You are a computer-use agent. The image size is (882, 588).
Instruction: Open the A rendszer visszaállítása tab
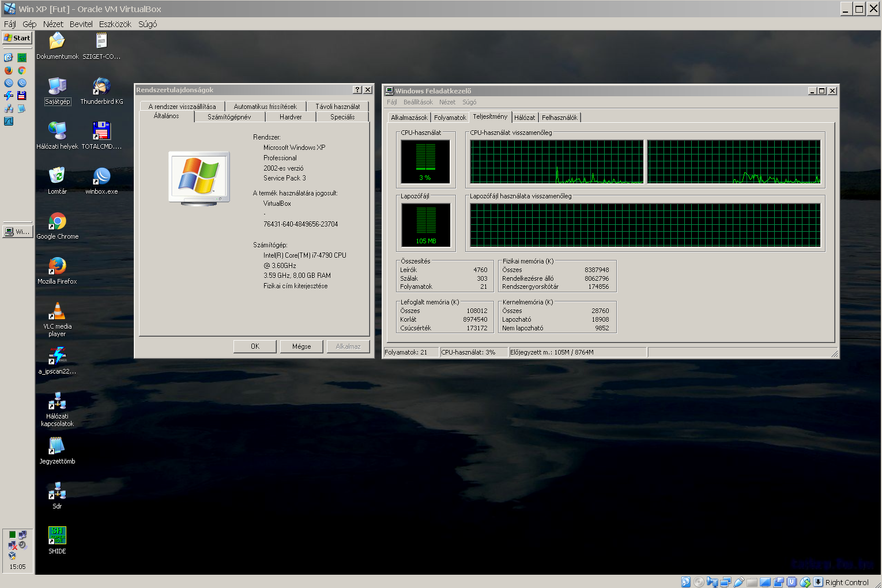[x=182, y=106]
